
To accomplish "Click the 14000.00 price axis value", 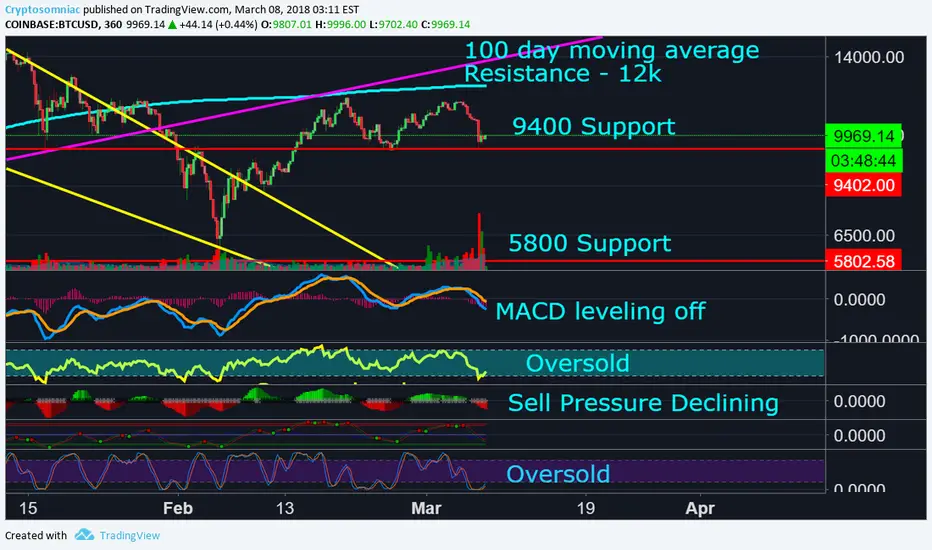I will point(868,57).
